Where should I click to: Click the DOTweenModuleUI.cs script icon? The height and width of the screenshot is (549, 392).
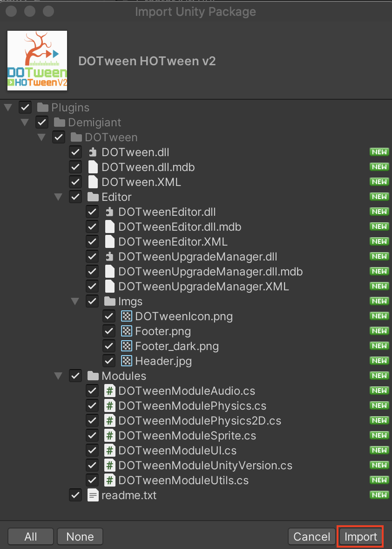110,451
